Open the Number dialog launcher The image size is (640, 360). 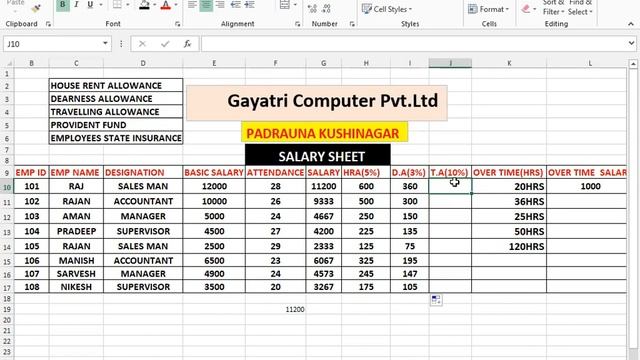352,24
